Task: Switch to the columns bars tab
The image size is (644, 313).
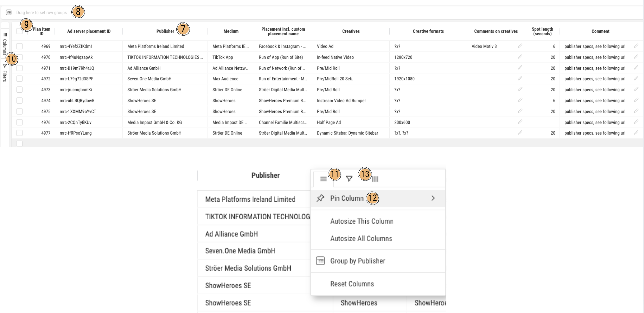Action: coord(375,179)
